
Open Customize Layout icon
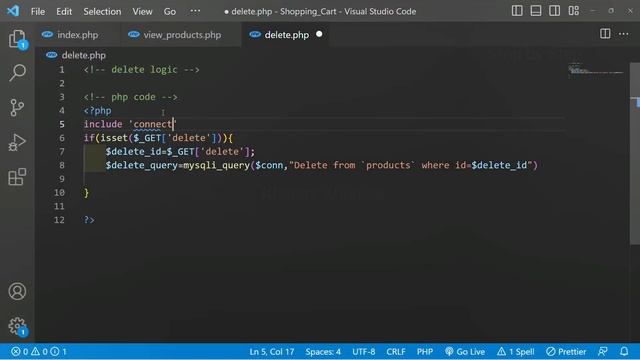click(573, 11)
